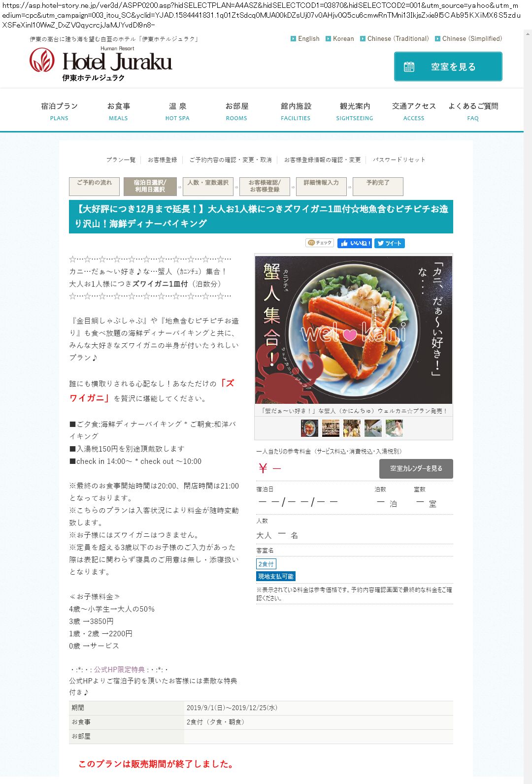Click the Facebook いいね! like button
This screenshot has width=532, height=784.
coord(355,243)
